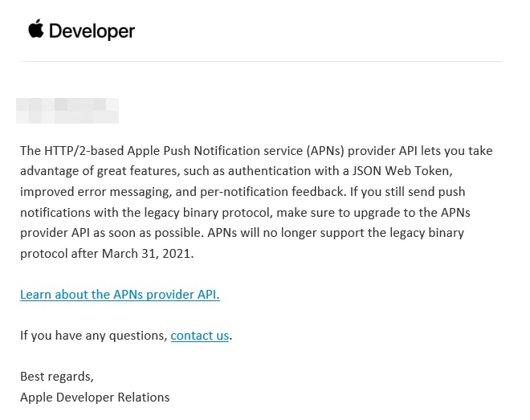The image size is (530, 420).
Task: Click the line starting 'The HTTP/2-based Apple Push'
Action: (256, 151)
